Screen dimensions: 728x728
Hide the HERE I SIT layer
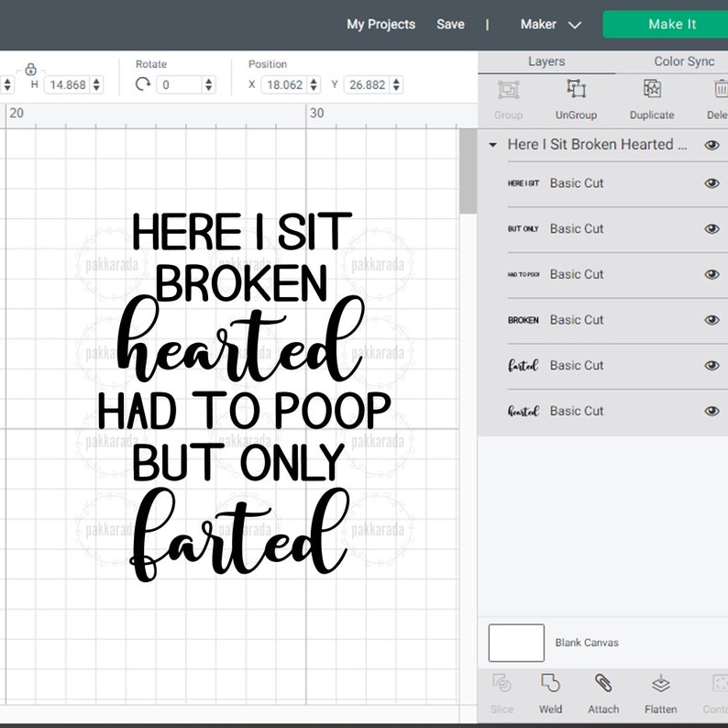point(711,183)
